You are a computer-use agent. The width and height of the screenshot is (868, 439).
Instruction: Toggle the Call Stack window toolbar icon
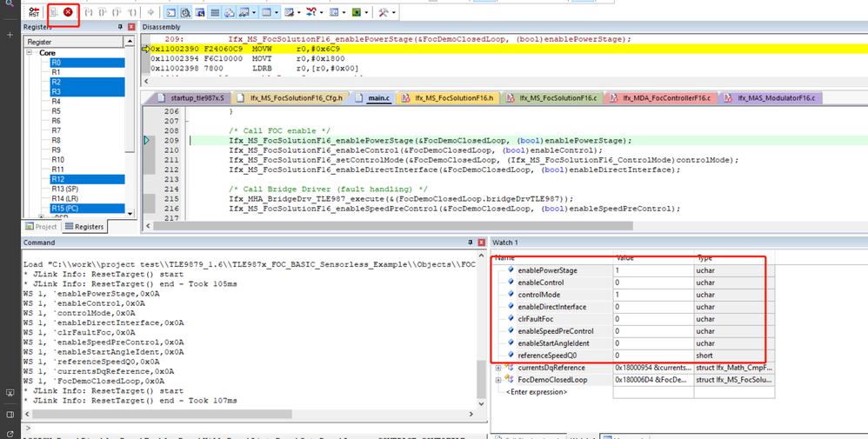pos(230,12)
